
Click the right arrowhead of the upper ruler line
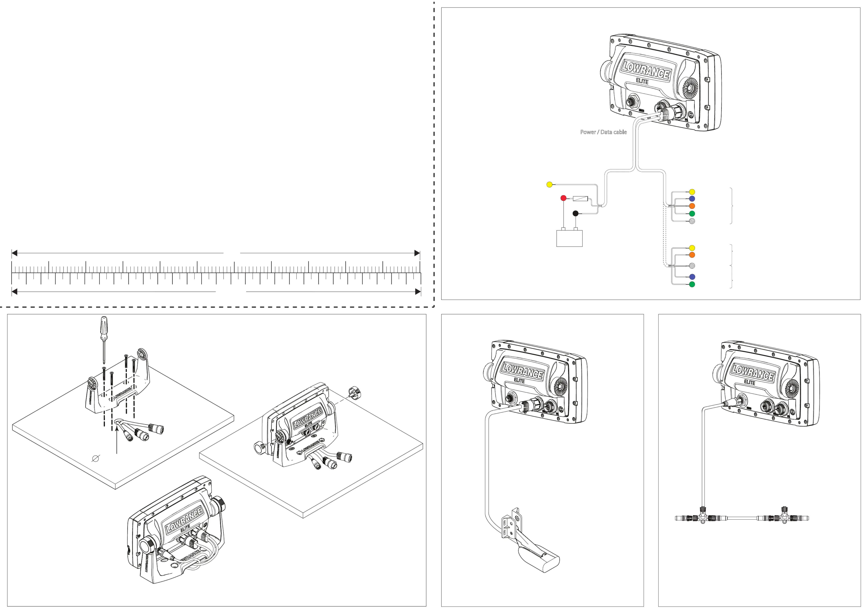[x=417, y=253]
